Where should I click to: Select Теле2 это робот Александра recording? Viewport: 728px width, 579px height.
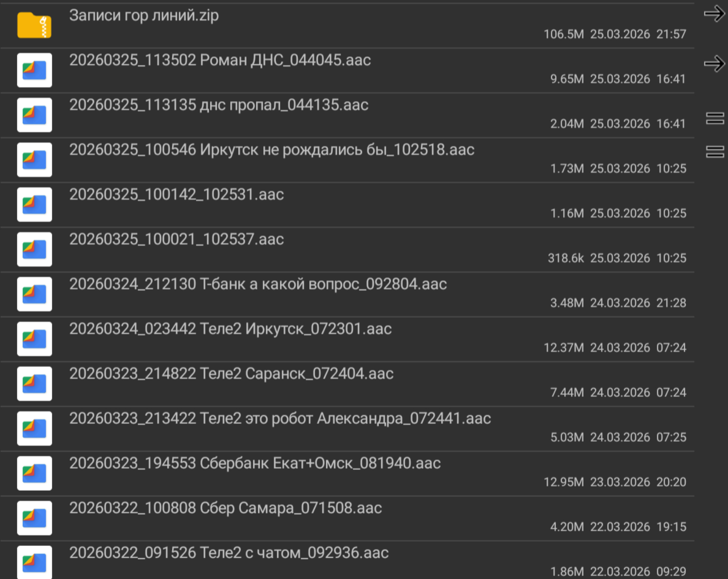(280, 419)
